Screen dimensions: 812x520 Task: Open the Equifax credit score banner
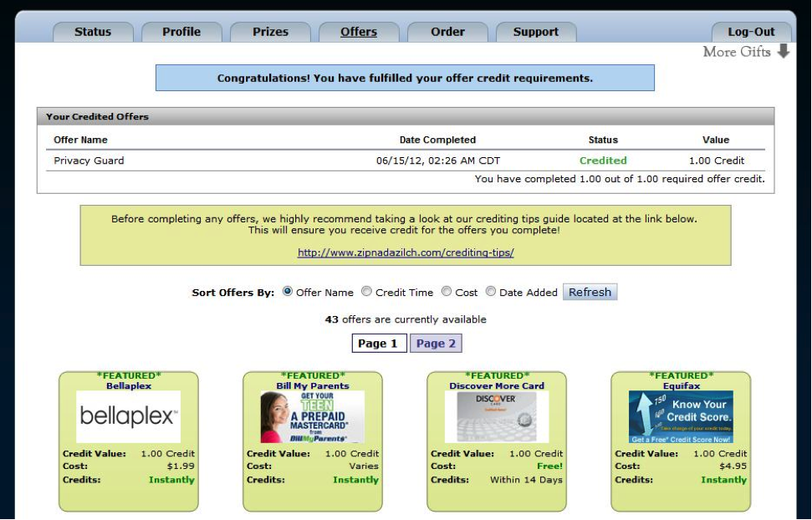tap(681, 417)
